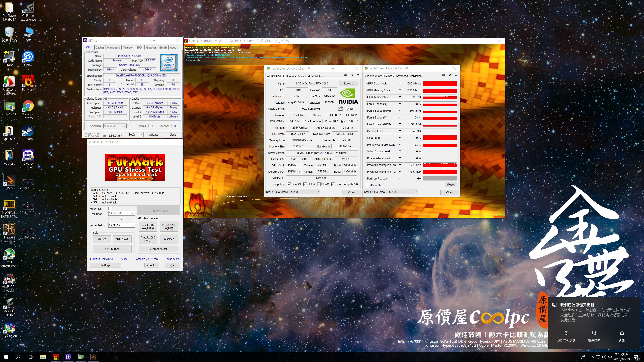
Task: Switch to the Memory tab in CPU-Z
Action: [127, 47]
